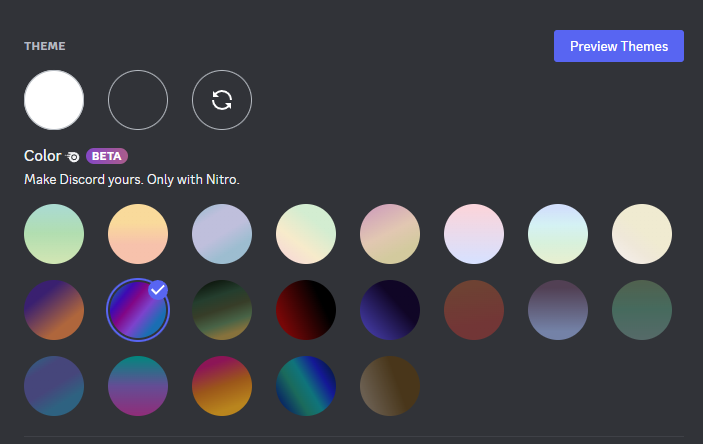Pick the teal and royal blue striped swatch
The width and height of the screenshot is (703, 444).
click(306, 386)
